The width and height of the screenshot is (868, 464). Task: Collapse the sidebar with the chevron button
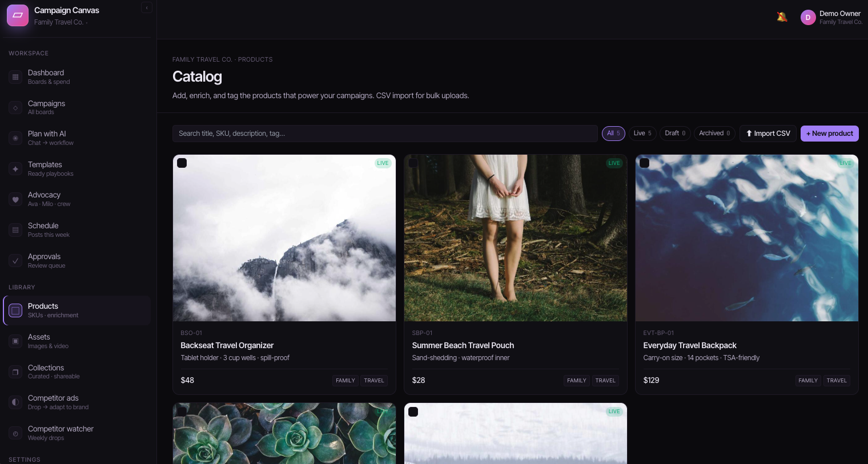[147, 8]
